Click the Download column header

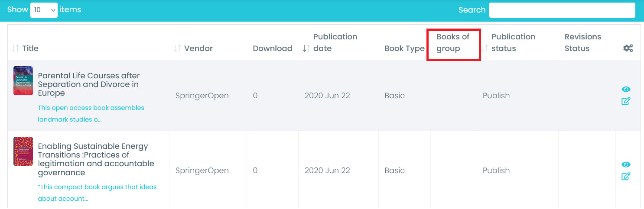coord(272,48)
